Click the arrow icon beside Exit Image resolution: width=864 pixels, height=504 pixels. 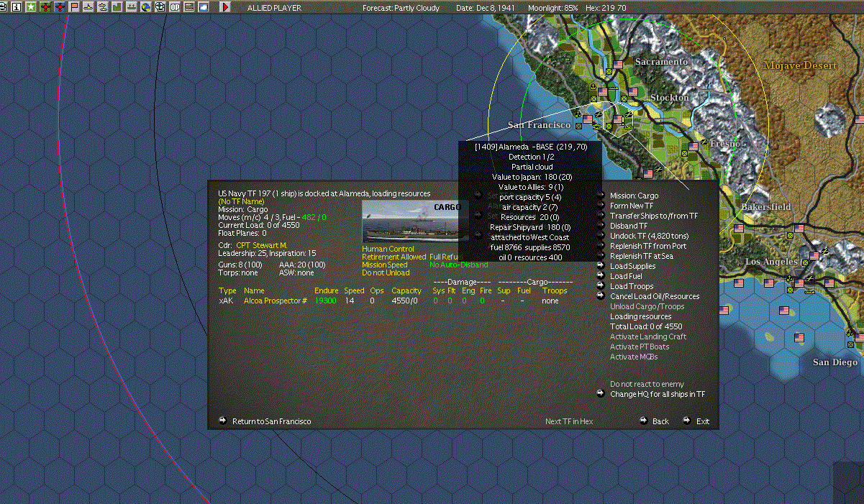click(687, 421)
